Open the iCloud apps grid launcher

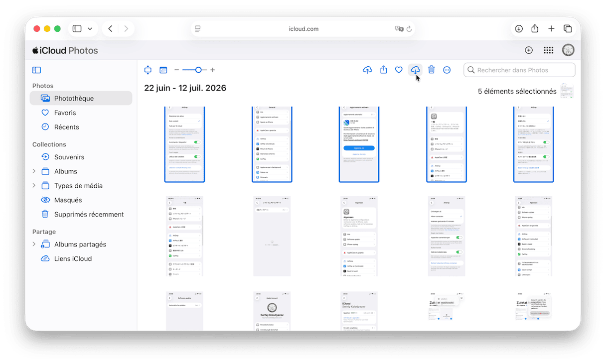[548, 50]
